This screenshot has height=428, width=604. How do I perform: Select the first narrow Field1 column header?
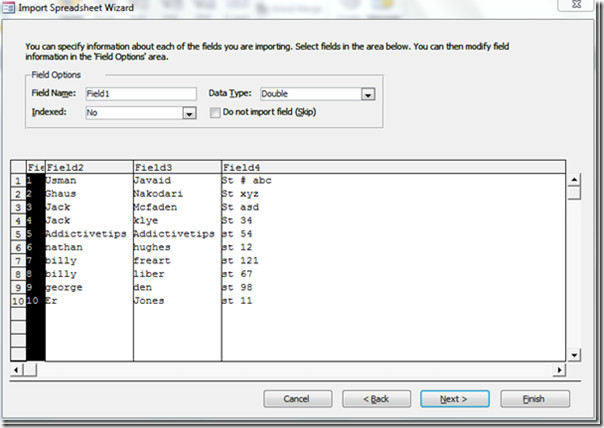[36, 167]
